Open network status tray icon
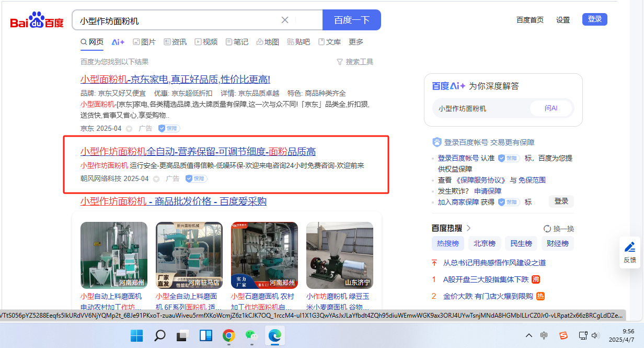This screenshot has width=644, height=348. pyautogui.click(x=583, y=335)
